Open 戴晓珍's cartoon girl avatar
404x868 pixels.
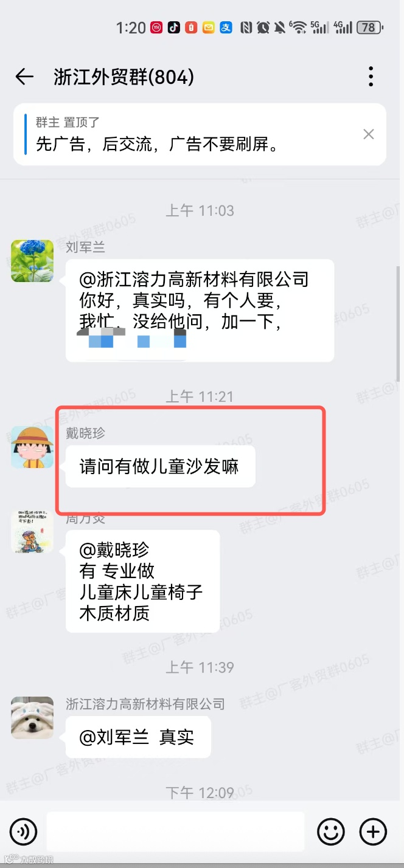(32, 447)
